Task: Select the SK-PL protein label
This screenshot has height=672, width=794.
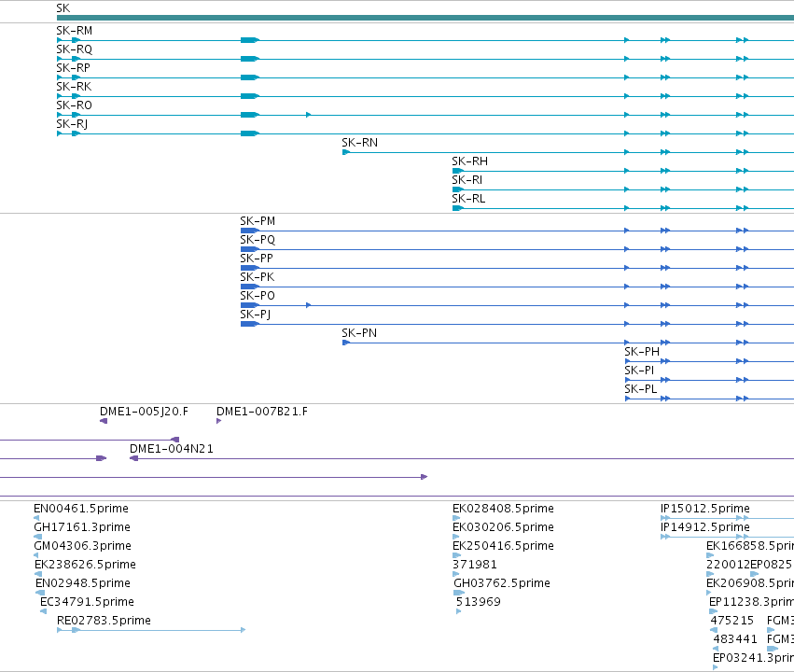Action: pos(641,390)
